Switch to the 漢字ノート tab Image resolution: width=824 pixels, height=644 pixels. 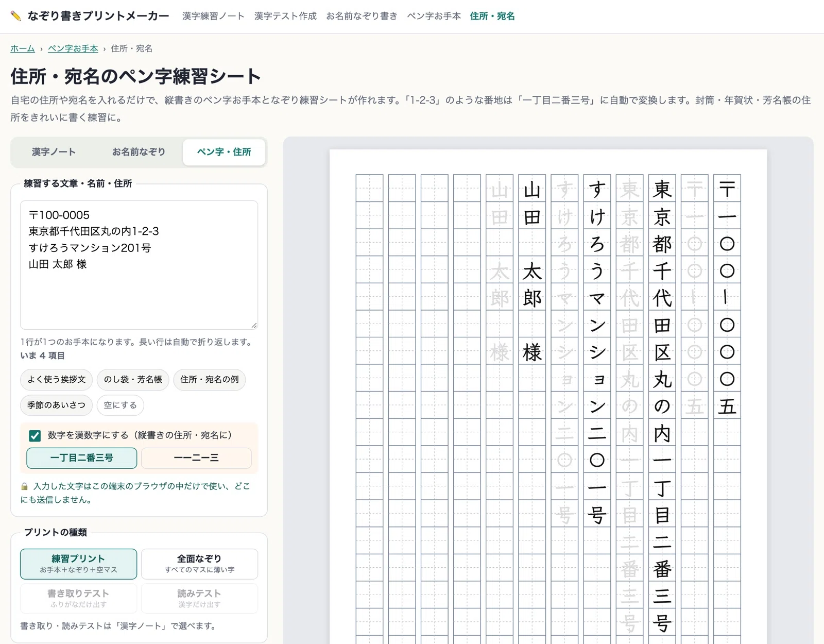pyautogui.click(x=54, y=152)
